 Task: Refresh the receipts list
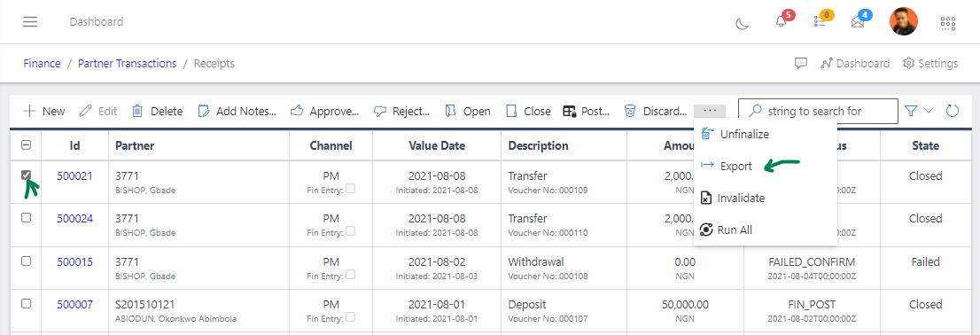click(x=953, y=112)
